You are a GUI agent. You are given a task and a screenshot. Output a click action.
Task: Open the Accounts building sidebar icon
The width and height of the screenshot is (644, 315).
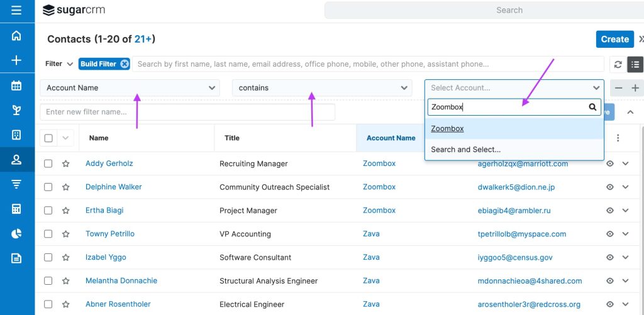point(16,135)
